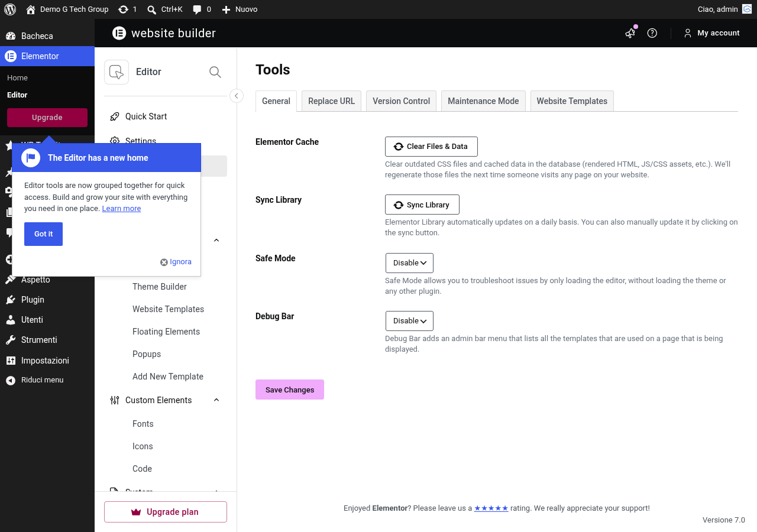Open Icons under Custom Elements
This screenshot has width=757, height=532.
(x=143, y=446)
